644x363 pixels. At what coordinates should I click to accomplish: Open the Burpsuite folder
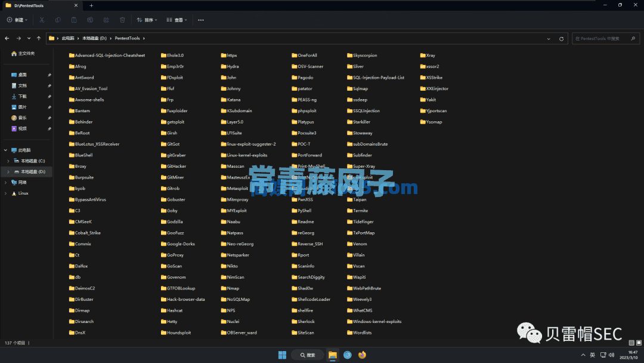pyautogui.click(x=81, y=177)
